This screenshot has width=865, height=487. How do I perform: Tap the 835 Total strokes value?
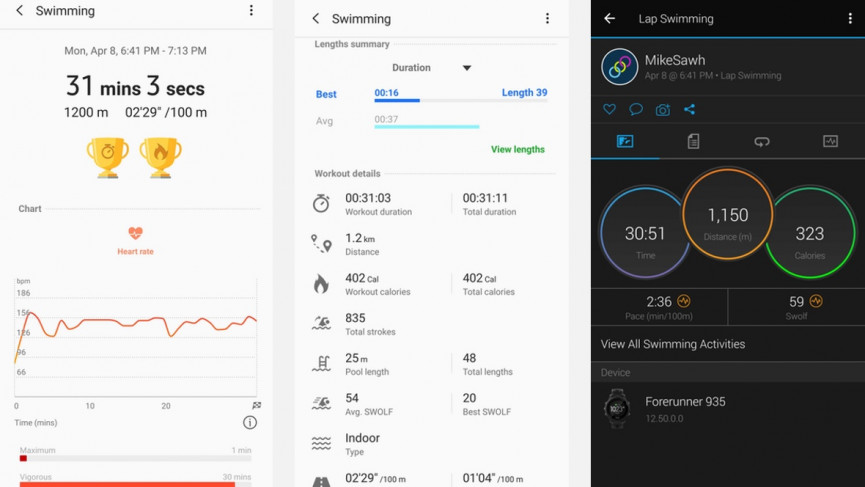click(355, 318)
